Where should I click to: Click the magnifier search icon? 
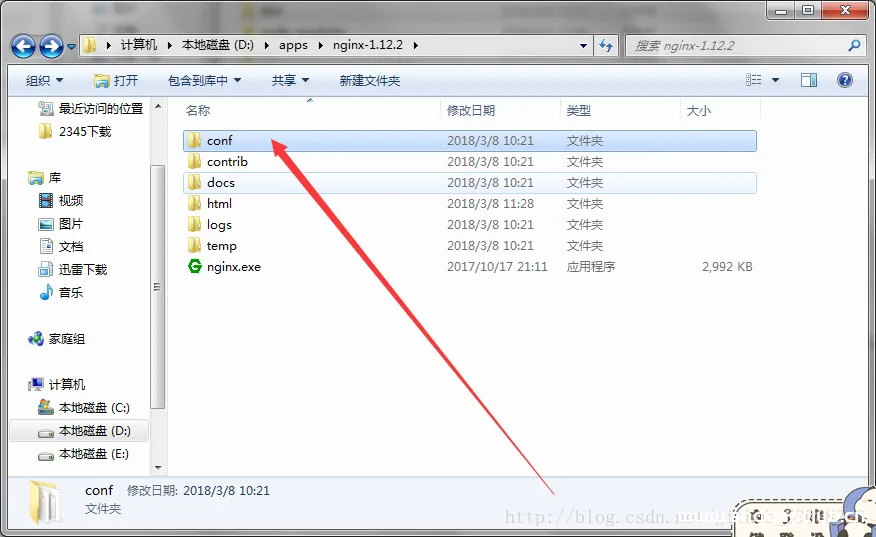[854, 46]
